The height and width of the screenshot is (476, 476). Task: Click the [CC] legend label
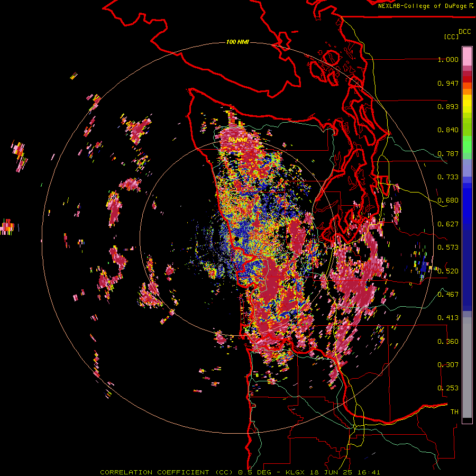(452, 36)
